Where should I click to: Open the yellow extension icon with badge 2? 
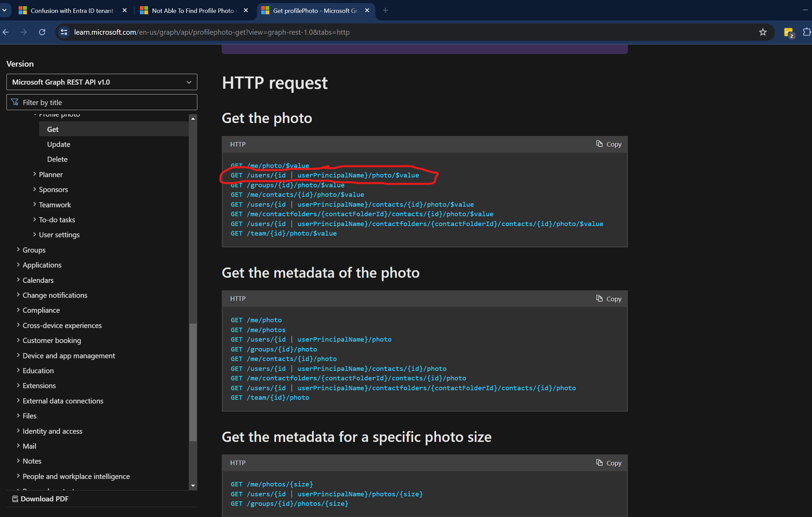789,33
